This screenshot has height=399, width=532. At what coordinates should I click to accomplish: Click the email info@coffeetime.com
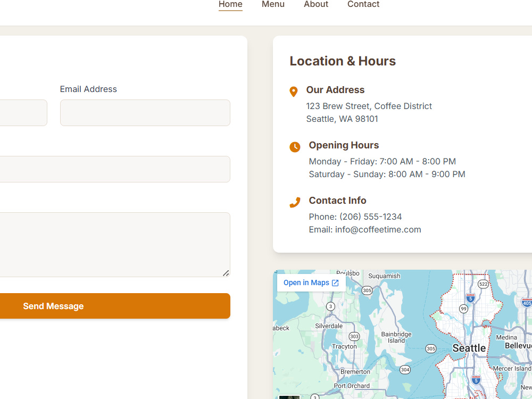tap(378, 230)
